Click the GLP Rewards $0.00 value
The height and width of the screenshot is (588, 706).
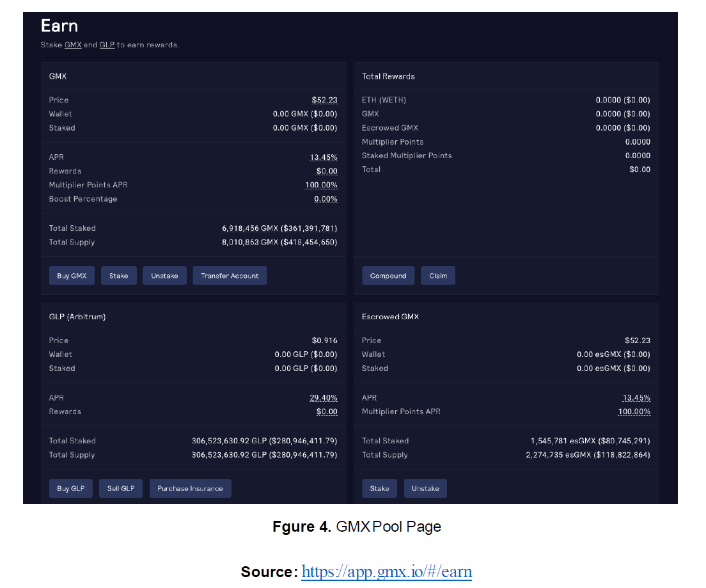click(327, 411)
